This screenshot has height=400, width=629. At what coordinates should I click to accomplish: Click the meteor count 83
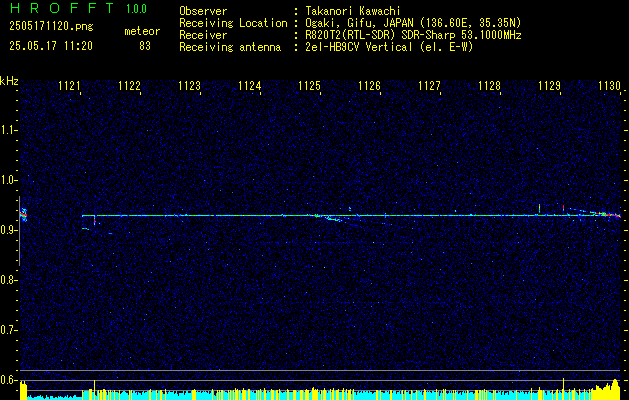[x=145, y=46]
